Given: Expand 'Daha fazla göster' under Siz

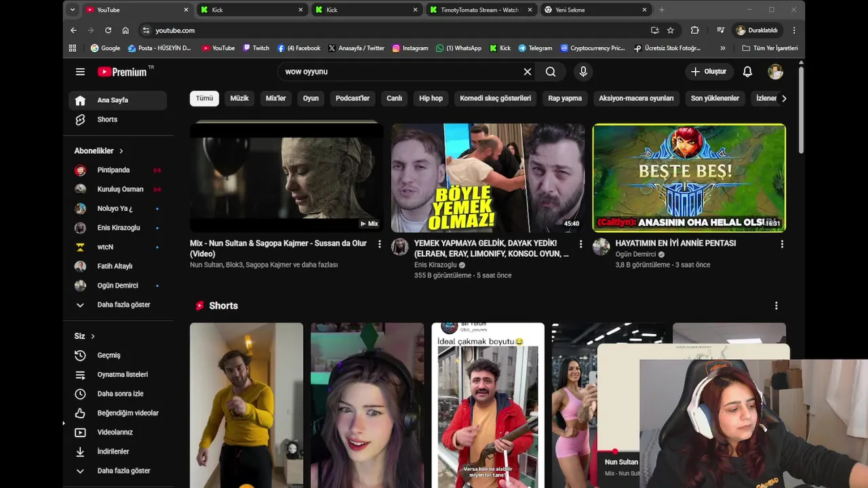Looking at the screenshot, I should pyautogui.click(x=118, y=470).
